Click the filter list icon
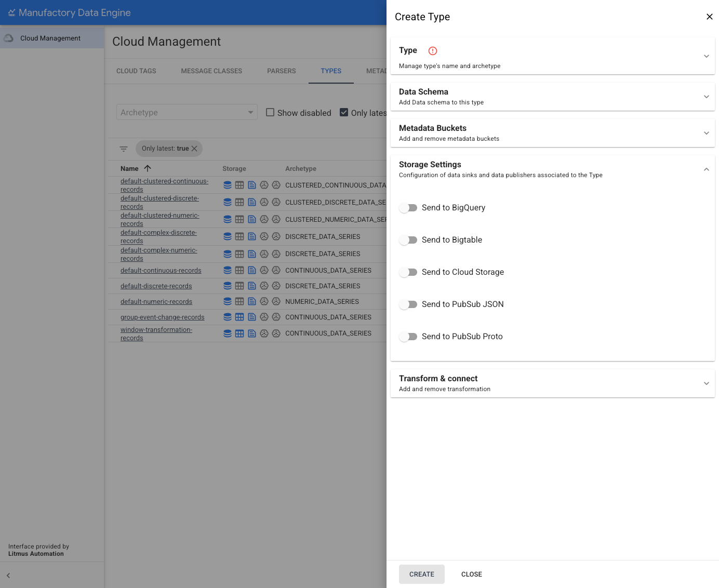Viewport: 719px width, 588px height. pos(124,149)
